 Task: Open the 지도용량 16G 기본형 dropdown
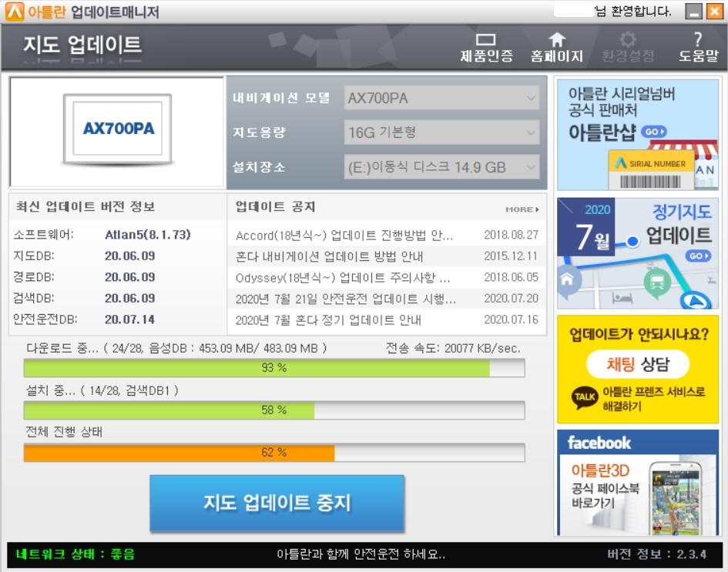pyautogui.click(x=441, y=132)
